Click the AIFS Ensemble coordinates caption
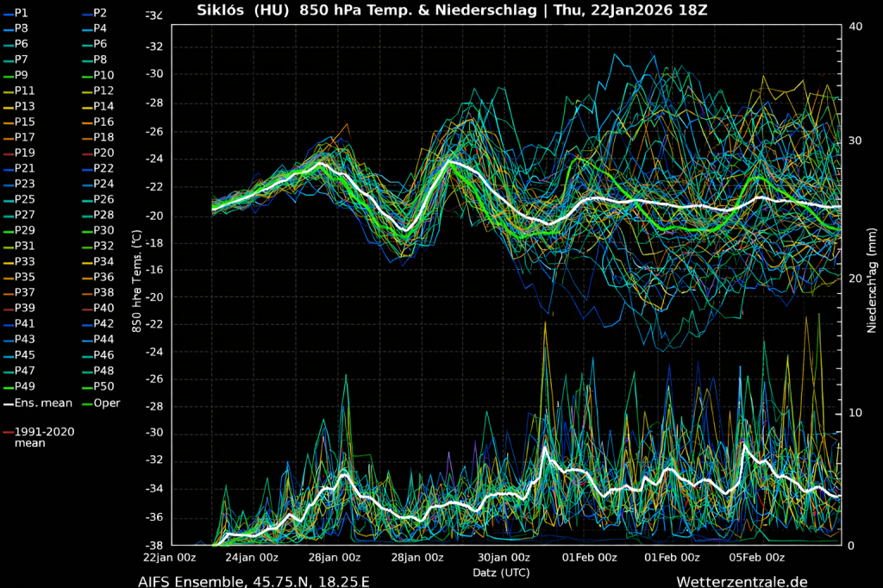Screen dimensions: 883x588 254,582
